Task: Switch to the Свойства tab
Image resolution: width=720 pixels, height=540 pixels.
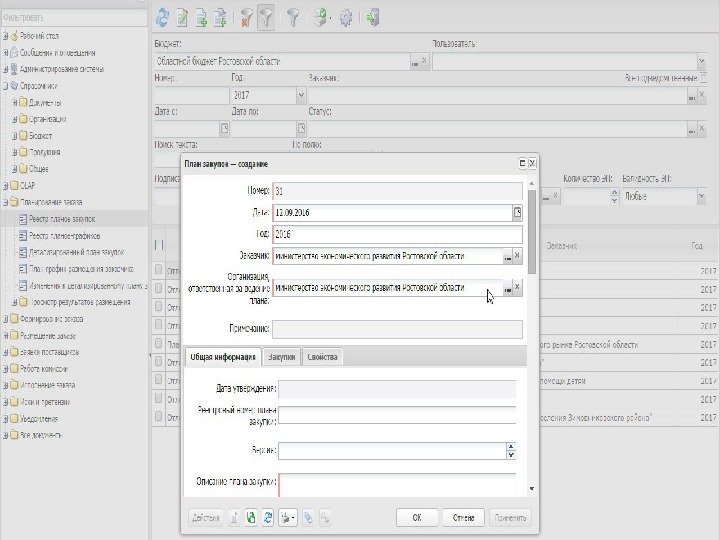Action: (322, 357)
